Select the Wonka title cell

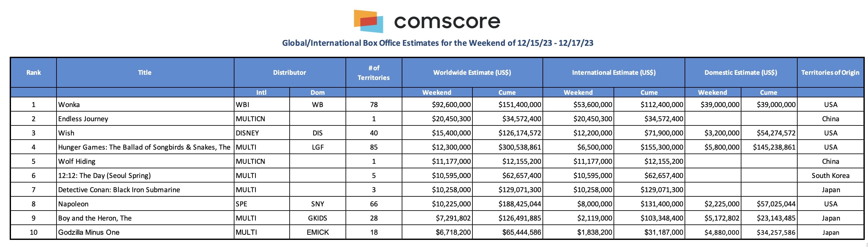(x=145, y=105)
